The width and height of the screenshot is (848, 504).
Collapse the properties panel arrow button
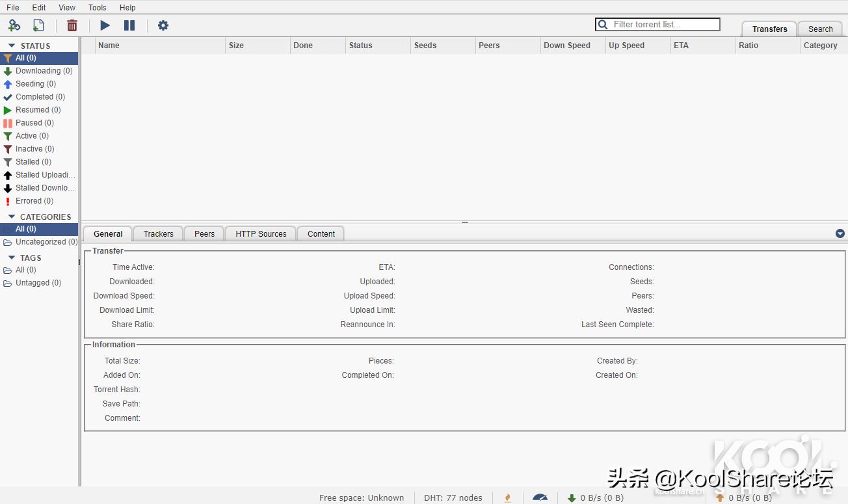click(840, 233)
